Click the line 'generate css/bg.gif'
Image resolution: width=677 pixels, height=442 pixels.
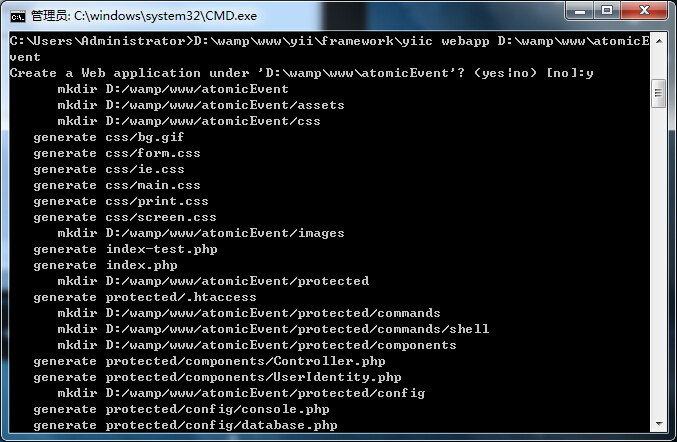pyautogui.click(x=109, y=137)
